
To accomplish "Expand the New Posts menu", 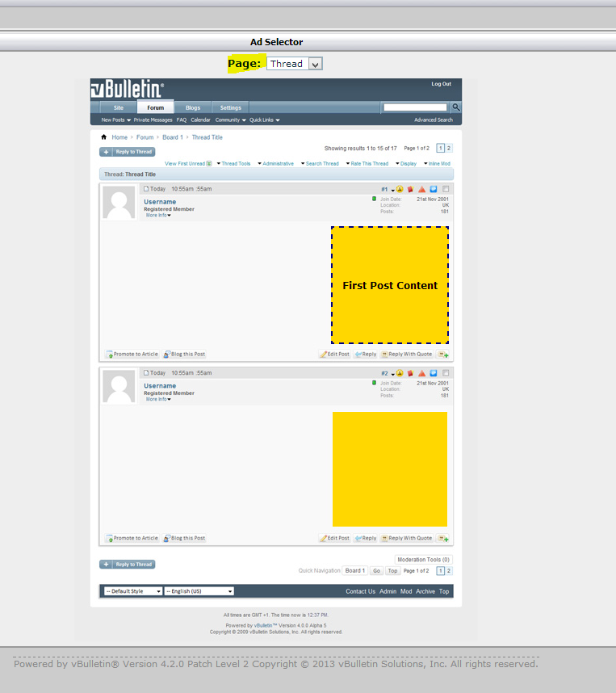I will tap(115, 120).
